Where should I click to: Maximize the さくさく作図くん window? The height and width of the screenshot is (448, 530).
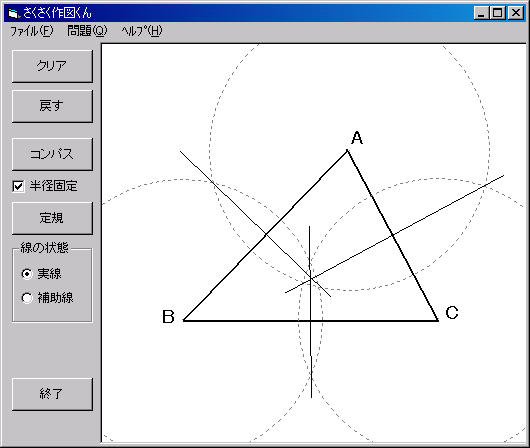pos(498,13)
